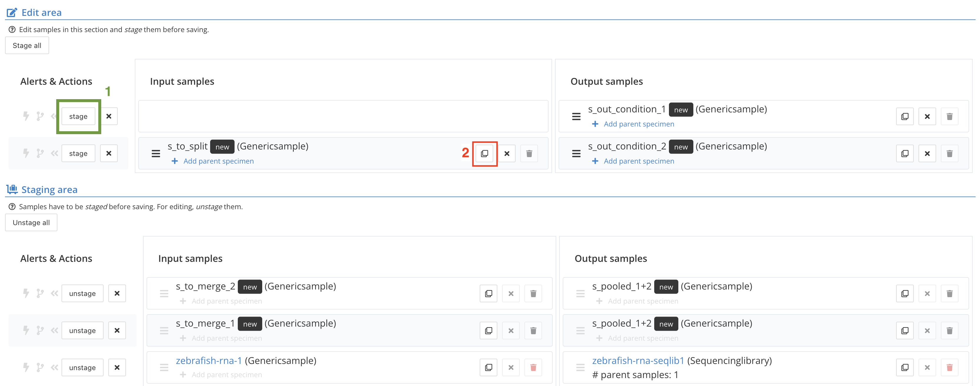Screen dimensions: 980x386
Task: Click X beside unstage in s_to_merge_1 row
Action: [x=117, y=331]
